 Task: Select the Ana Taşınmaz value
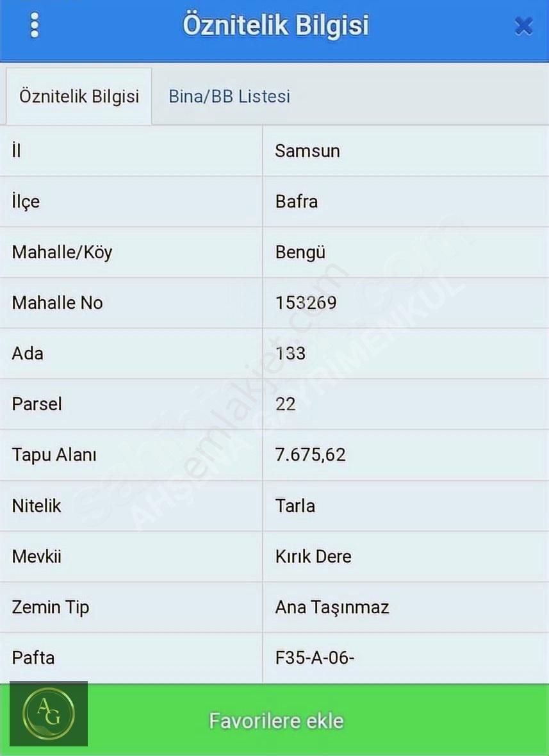pyautogui.click(x=332, y=607)
